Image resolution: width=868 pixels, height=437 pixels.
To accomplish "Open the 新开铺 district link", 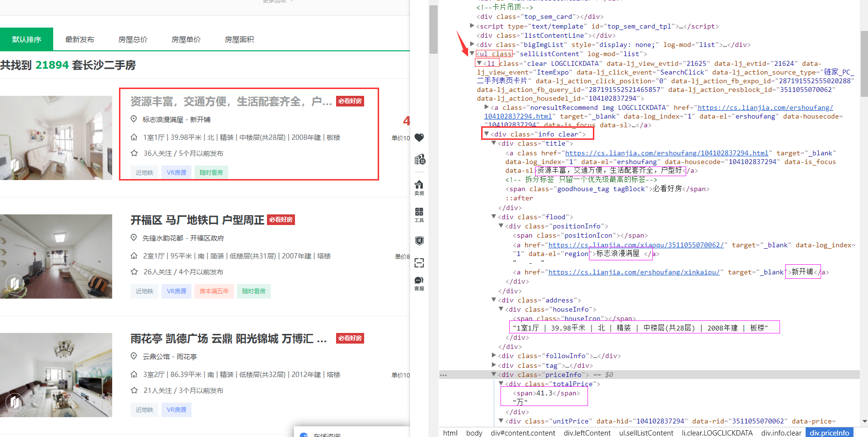I will [200, 120].
